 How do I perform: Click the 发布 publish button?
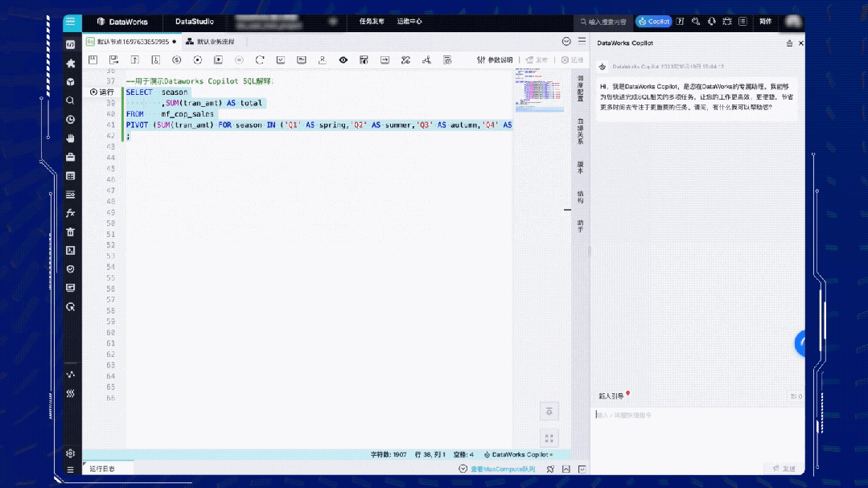point(537,59)
